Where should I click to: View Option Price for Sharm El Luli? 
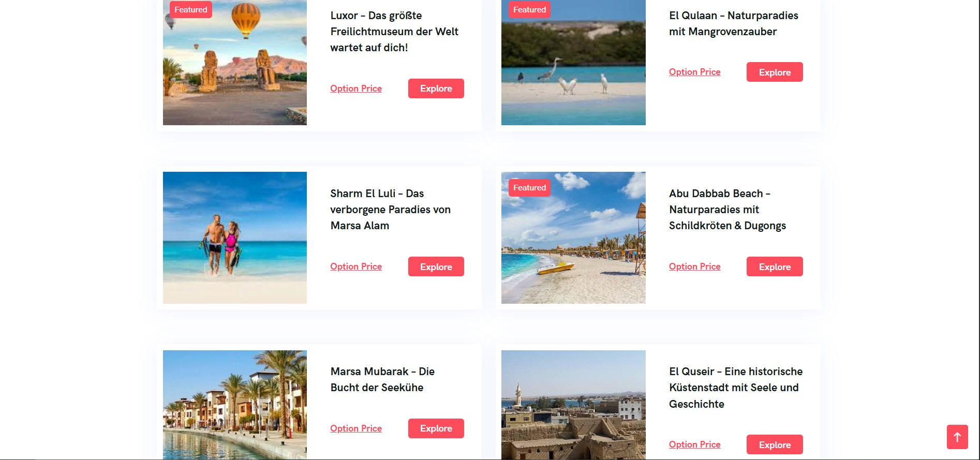[x=356, y=266]
